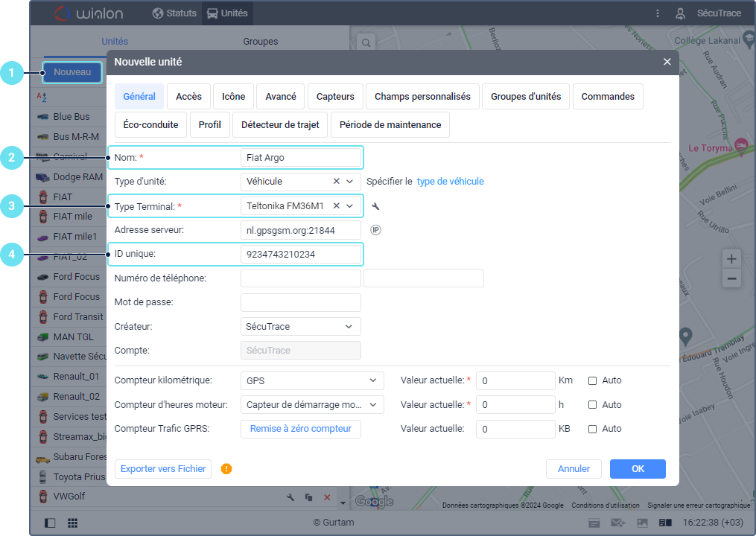
Task: Open the Conditions d'utilisation map link
Action: coord(606,505)
